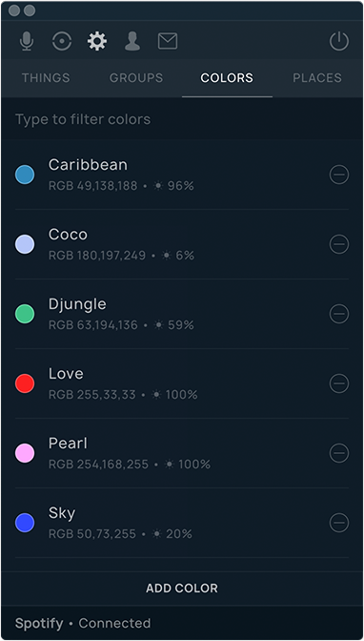
Task: Remove the Sky color with minus icon
Action: click(339, 523)
